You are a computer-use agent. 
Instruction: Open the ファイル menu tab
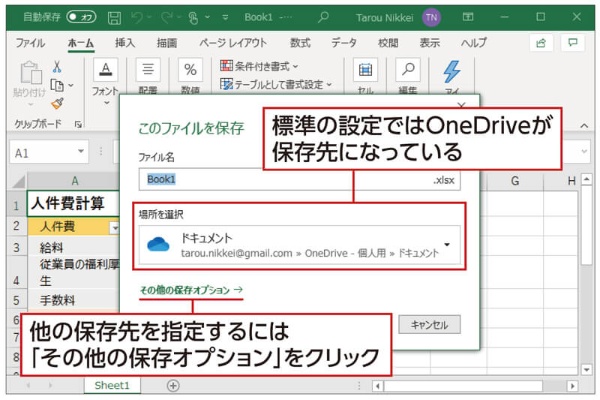tap(30, 43)
